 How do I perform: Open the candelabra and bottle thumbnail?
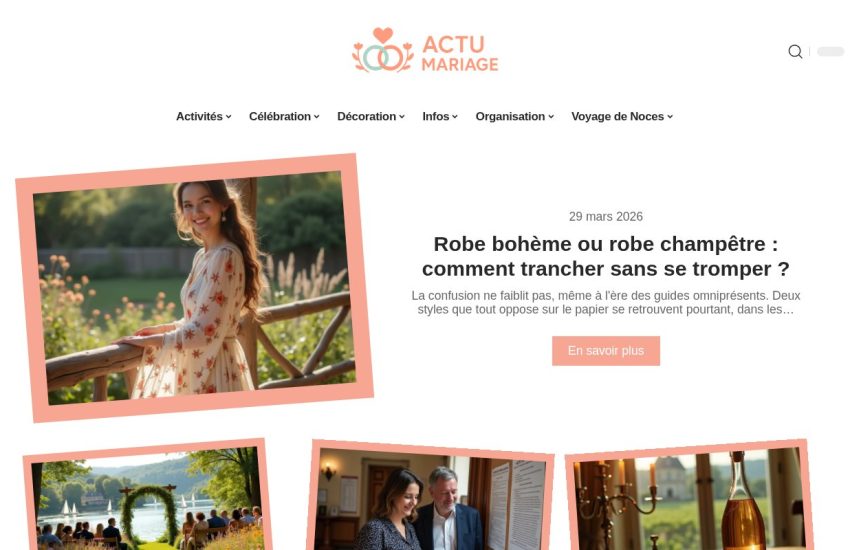point(690,496)
